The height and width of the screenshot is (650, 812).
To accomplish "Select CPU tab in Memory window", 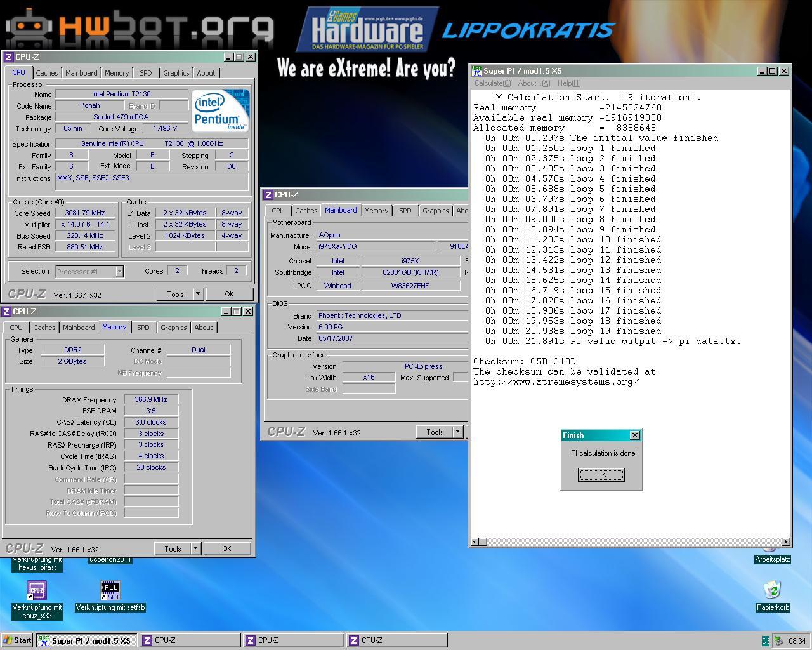I will tap(16, 328).
